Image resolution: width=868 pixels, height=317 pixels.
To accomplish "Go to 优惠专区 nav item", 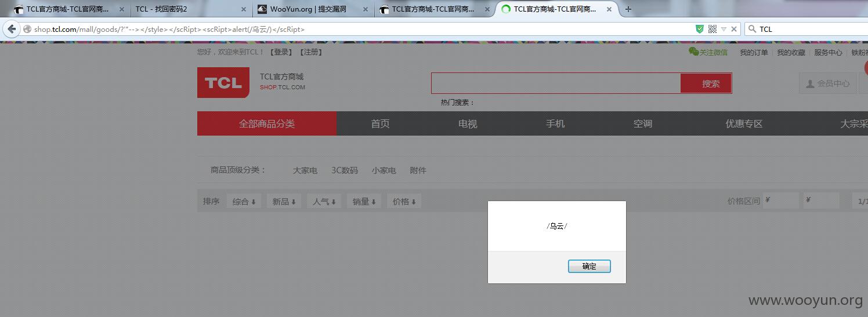I will (x=744, y=123).
